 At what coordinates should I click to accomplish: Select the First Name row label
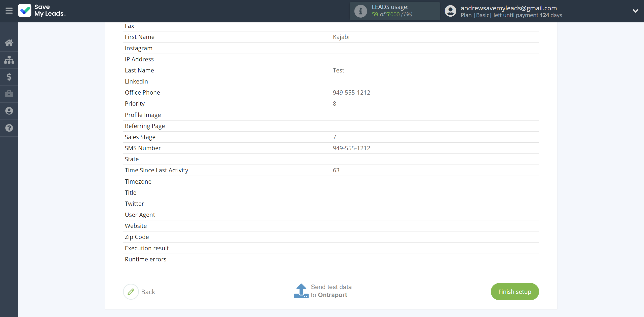tap(140, 37)
